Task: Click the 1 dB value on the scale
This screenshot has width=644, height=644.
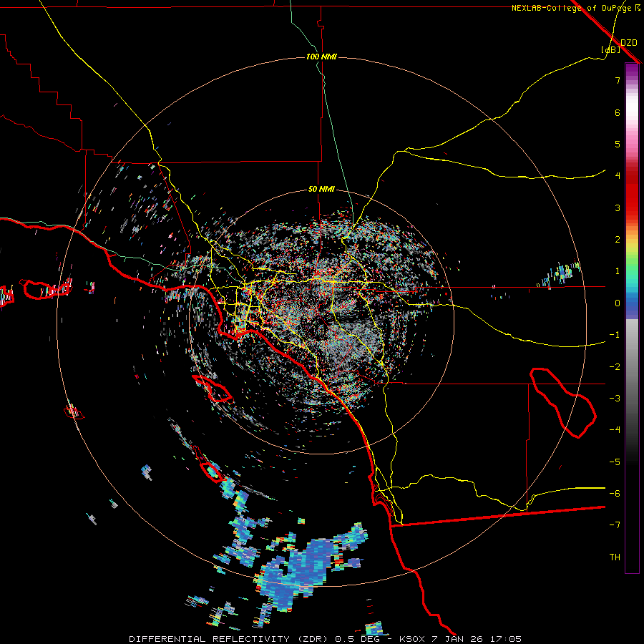Action: pyautogui.click(x=618, y=271)
